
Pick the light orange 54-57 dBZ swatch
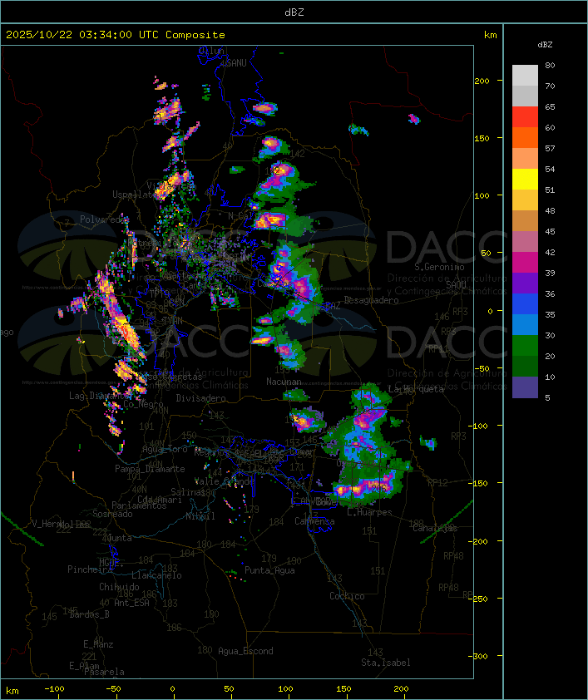[525, 159]
